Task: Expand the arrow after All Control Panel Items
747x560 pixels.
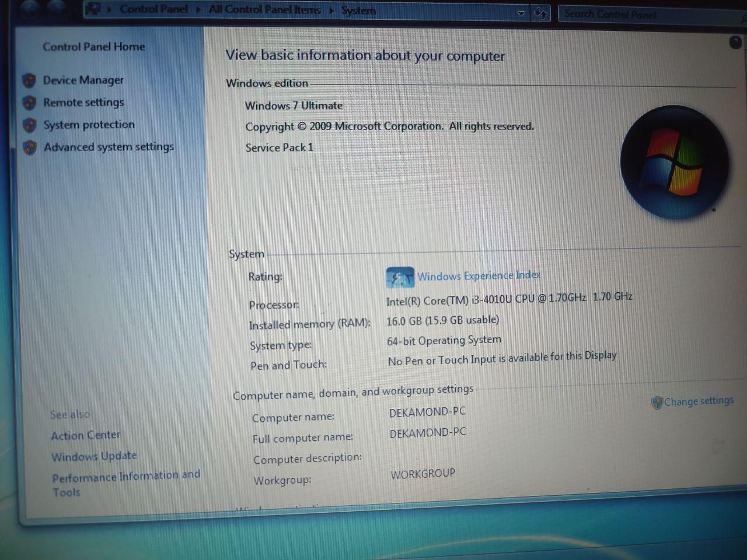Action: click(331, 10)
